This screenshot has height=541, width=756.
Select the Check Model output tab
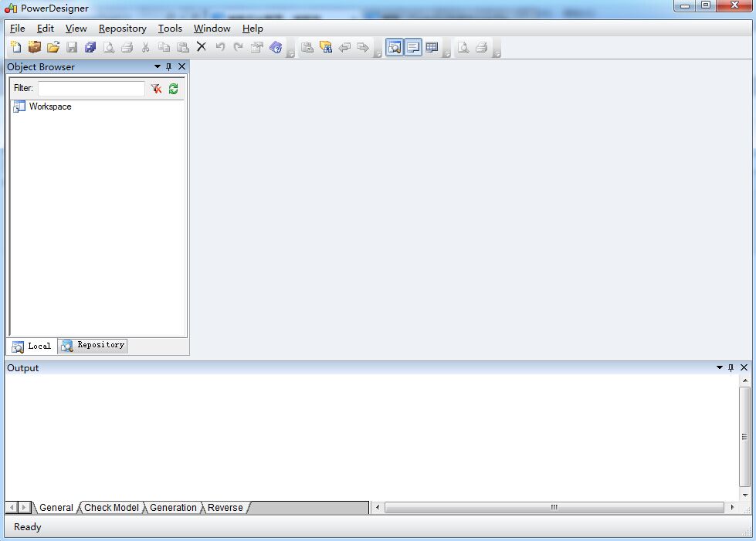[x=111, y=508]
